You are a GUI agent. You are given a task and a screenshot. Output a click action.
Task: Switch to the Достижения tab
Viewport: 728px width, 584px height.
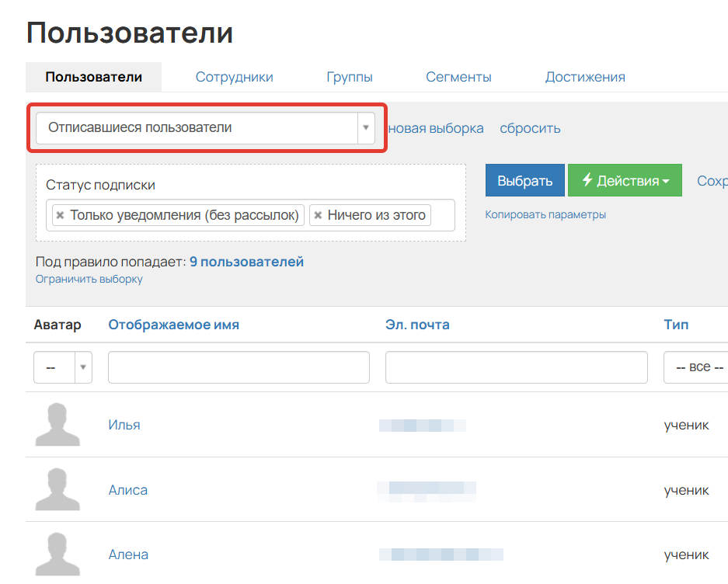(585, 76)
